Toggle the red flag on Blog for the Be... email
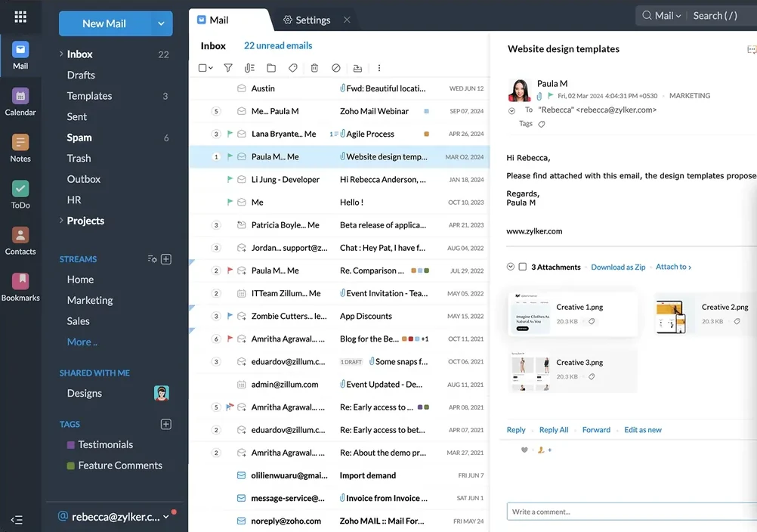The width and height of the screenshot is (757, 532). point(230,339)
